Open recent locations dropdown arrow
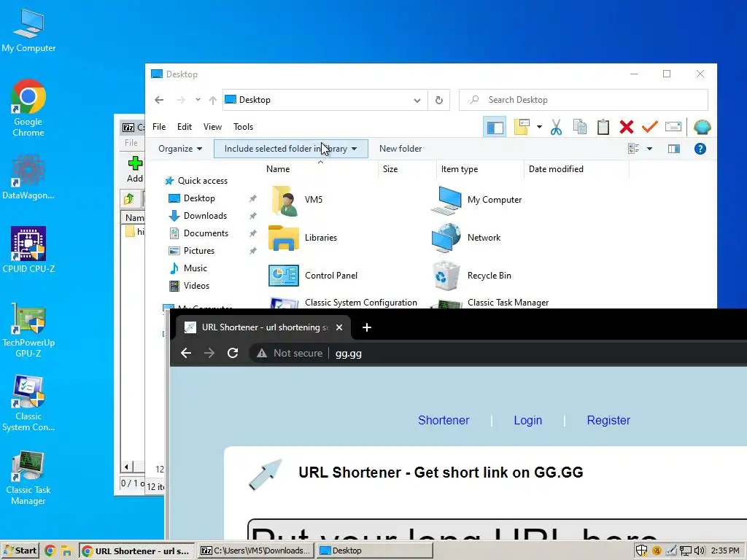Screen dimensions: 747x560 point(198,99)
